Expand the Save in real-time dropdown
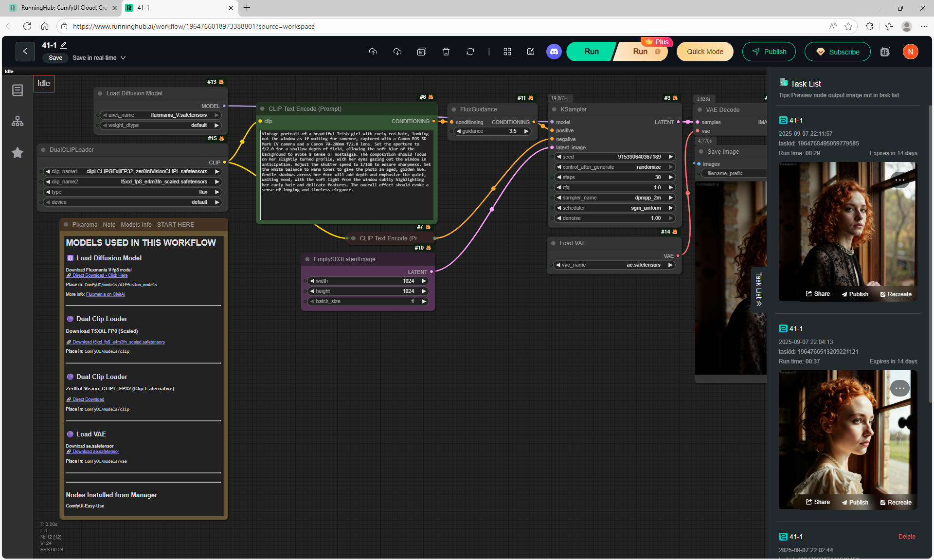The width and height of the screenshot is (934, 560). tap(123, 58)
